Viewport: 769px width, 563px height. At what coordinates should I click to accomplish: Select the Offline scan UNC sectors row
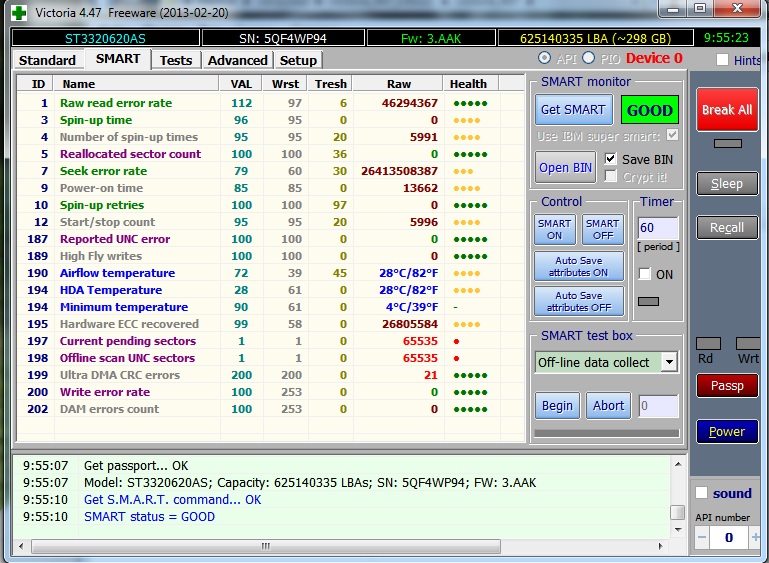(x=271, y=358)
